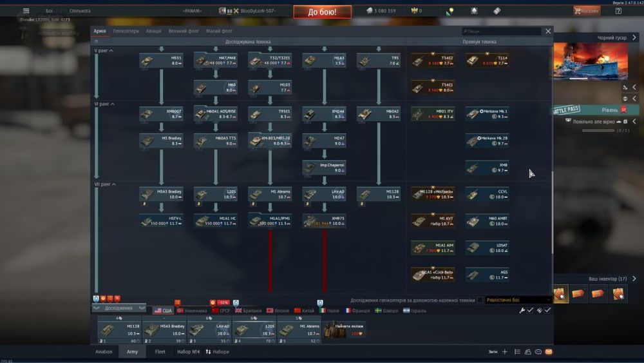The width and height of the screenshot is (644, 363).
Task: Select the США nation tab
Action: point(163,311)
